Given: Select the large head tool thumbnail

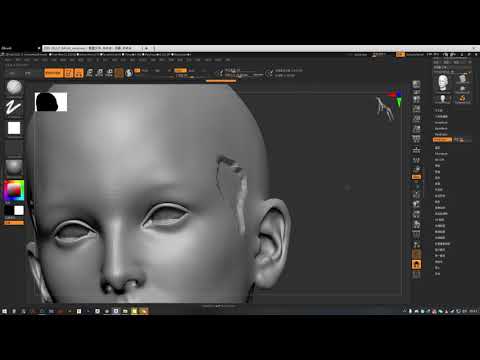Looking at the screenshot, I should (x=443, y=83).
